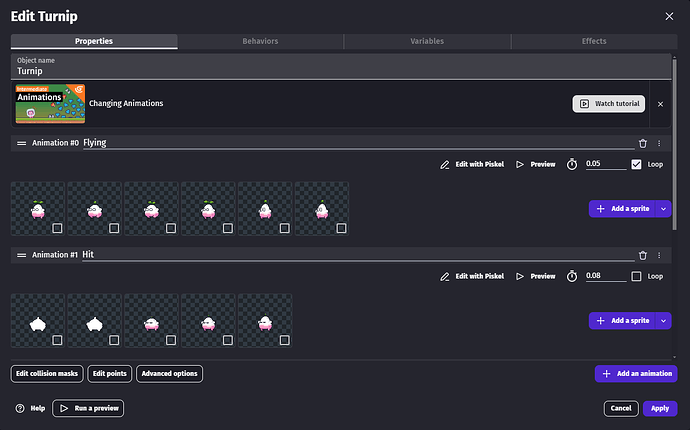This screenshot has height=430, width=690.
Task: Enable Loop for the Hit animation
Action: pyautogui.click(x=636, y=276)
